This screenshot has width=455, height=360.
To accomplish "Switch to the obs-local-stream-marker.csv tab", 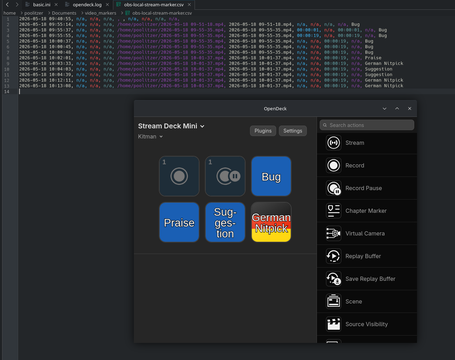I will (154, 5).
